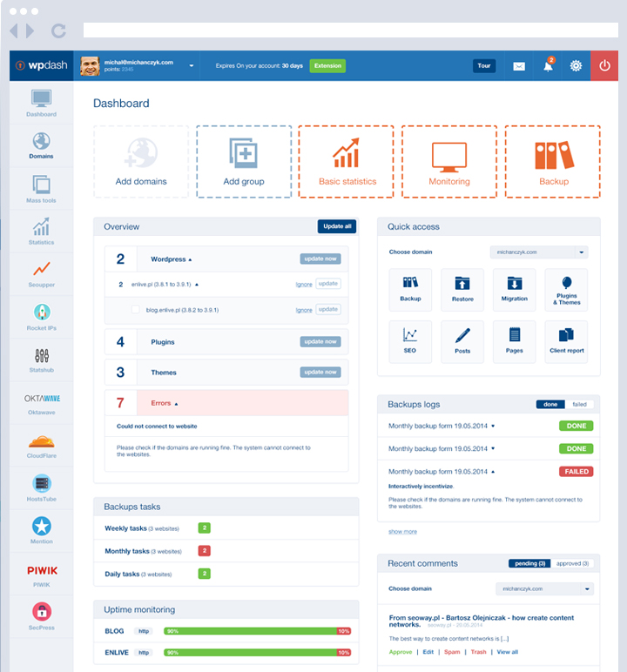Open the notifications bell icon
Screen dimensions: 627x672
[x=549, y=66]
